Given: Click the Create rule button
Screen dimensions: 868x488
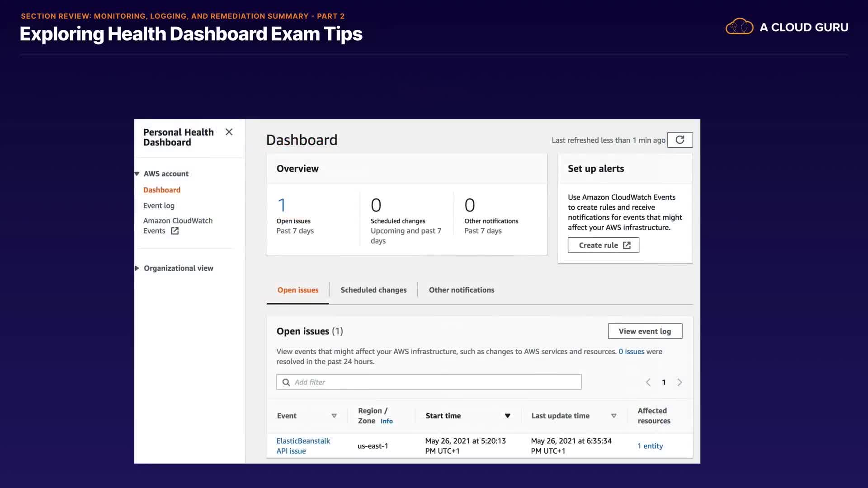Looking at the screenshot, I should click(603, 245).
